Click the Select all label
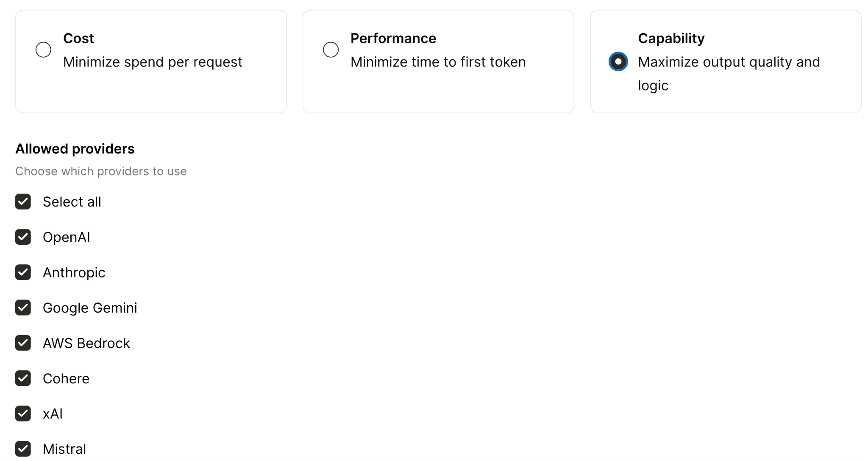868x461 pixels. click(x=72, y=202)
